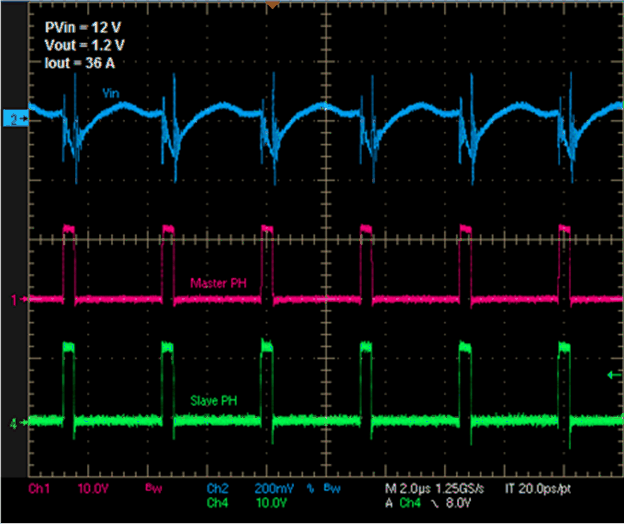This screenshot has height=524, width=625.
Task: Select the channel 4 ground reference marker
Action: tap(15, 424)
